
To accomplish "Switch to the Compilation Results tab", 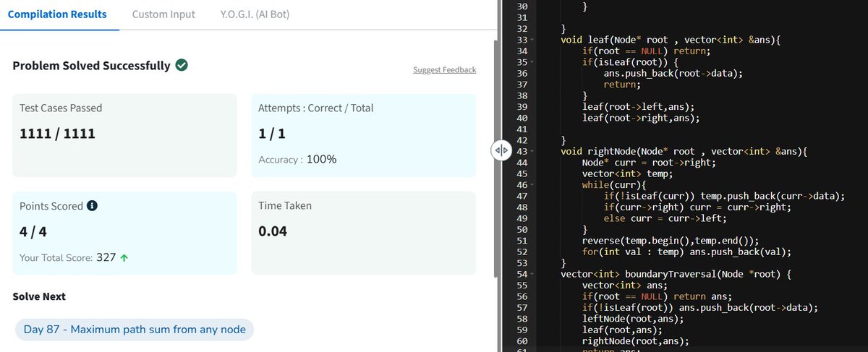I will (x=57, y=14).
